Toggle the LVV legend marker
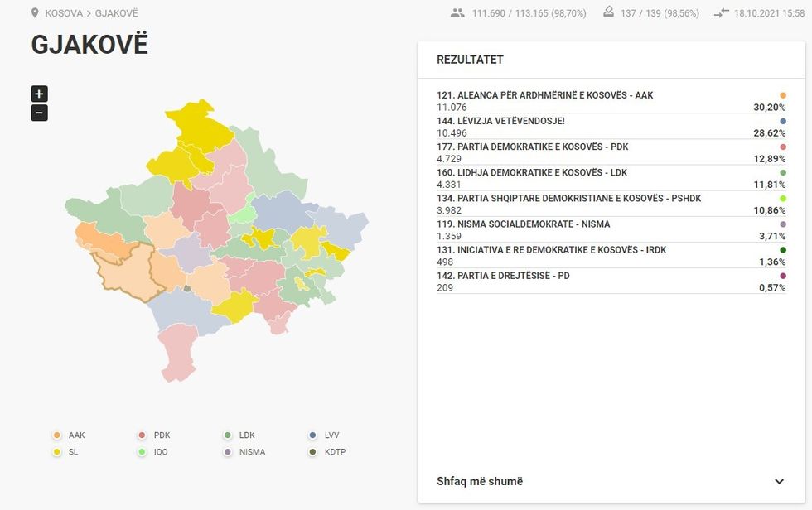Screen dimensions: 812x510 click(312, 435)
